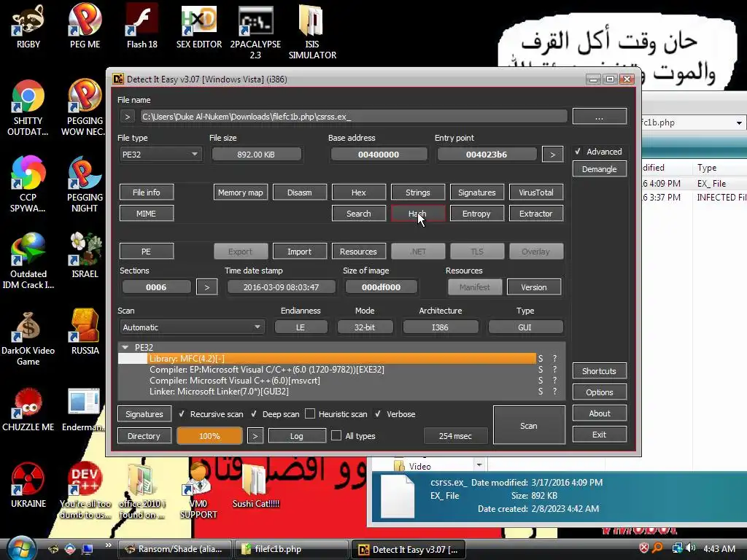Click the 100% scan progress bar
Screen dimensions: 747x560
click(x=209, y=436)
